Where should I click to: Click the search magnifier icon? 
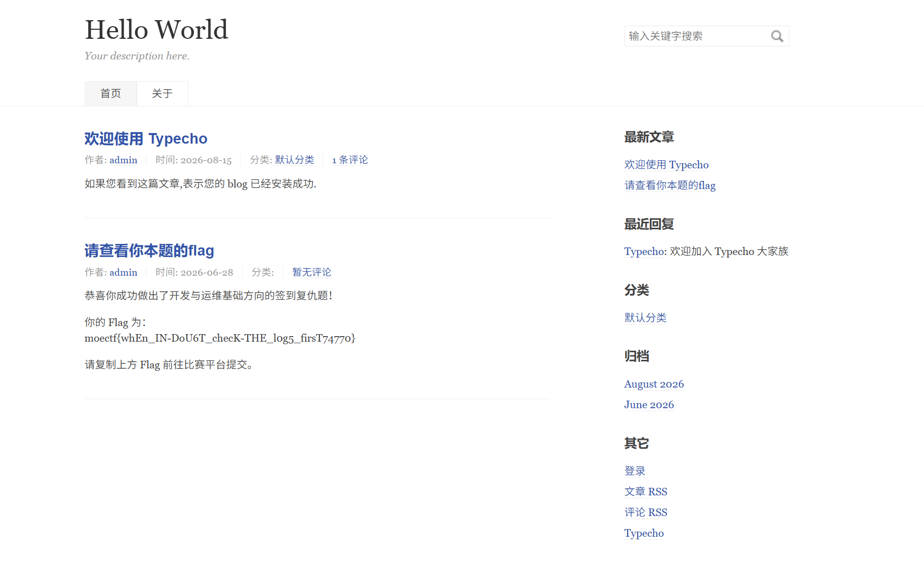(777, 36)
